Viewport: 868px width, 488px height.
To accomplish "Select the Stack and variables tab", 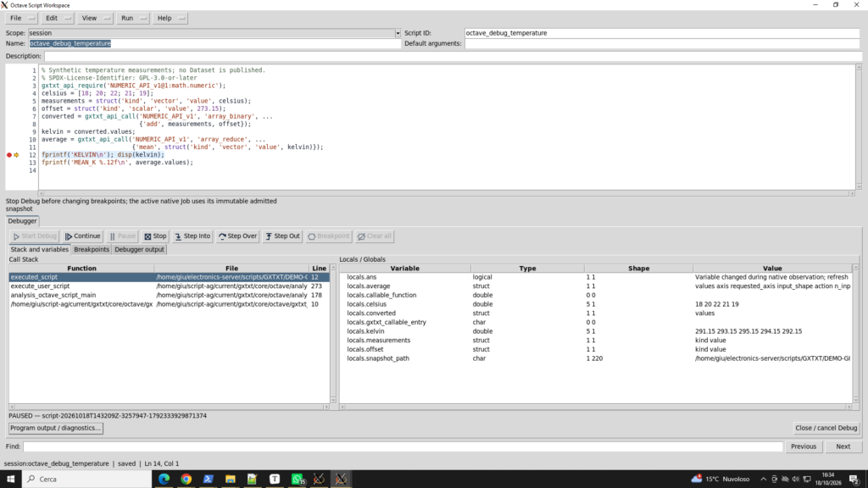I will pyautogui.click(x=39, y=250).
